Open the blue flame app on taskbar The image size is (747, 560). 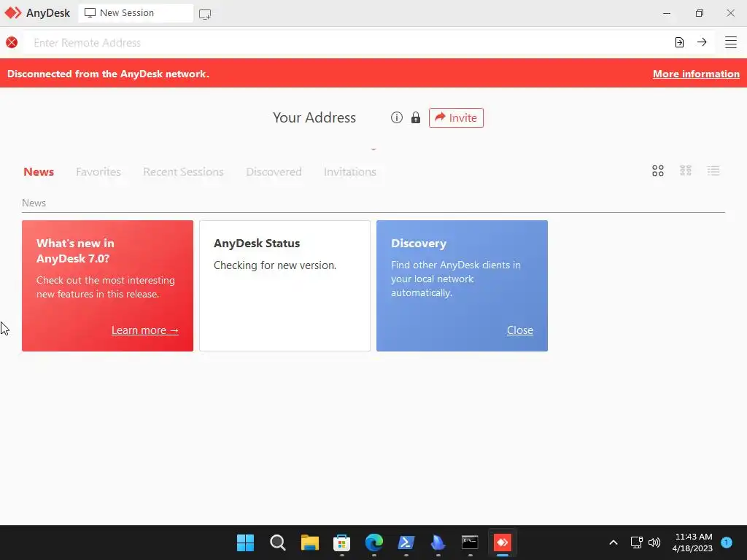(x=438, y=542)
